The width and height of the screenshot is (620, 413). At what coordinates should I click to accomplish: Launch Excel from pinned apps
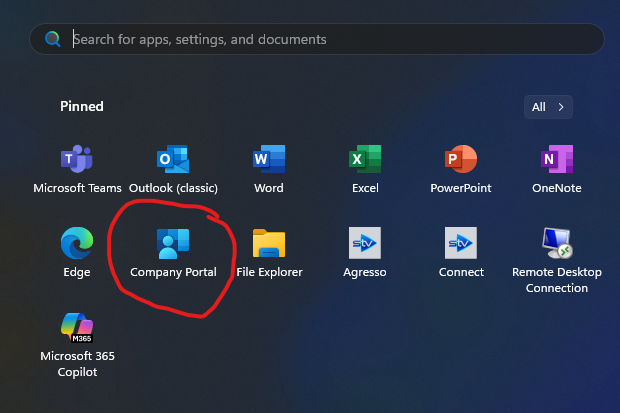[365, 169]
